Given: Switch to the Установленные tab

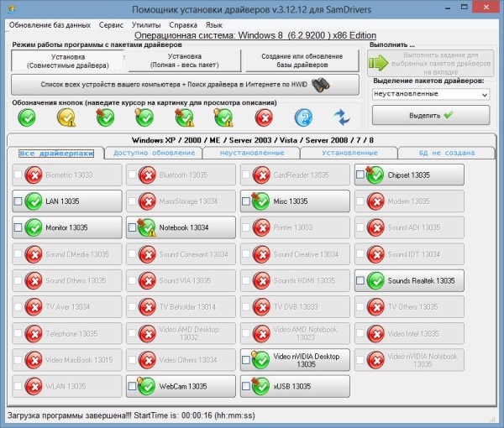Looking at the screenshot, I should coord(344,153).
